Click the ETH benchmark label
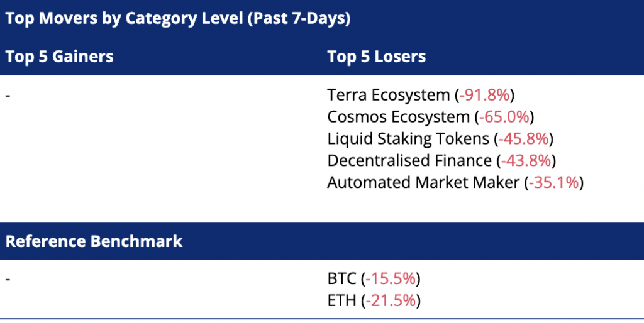 342,300
